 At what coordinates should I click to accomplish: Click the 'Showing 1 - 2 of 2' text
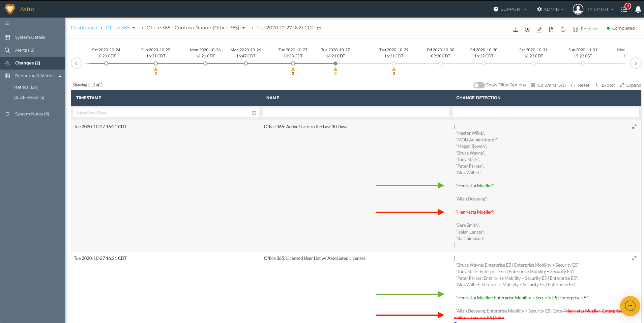[88, 85]
